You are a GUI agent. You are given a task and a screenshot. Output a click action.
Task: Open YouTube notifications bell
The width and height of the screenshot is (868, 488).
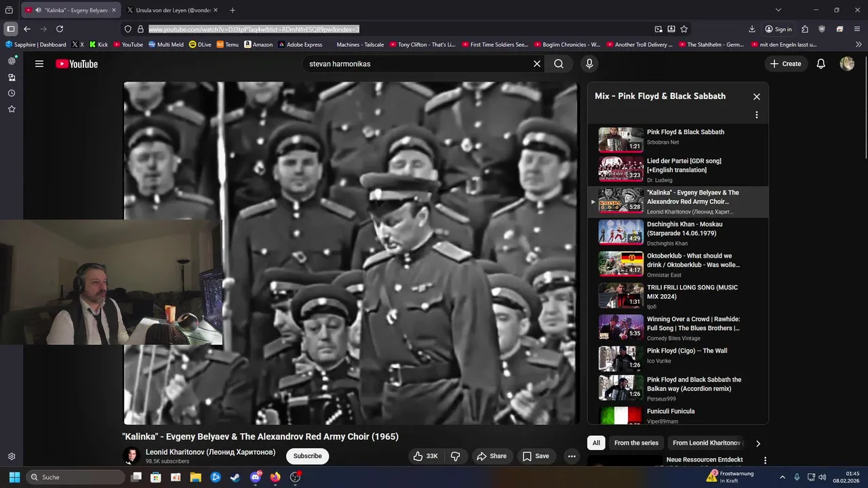[821, 64]
